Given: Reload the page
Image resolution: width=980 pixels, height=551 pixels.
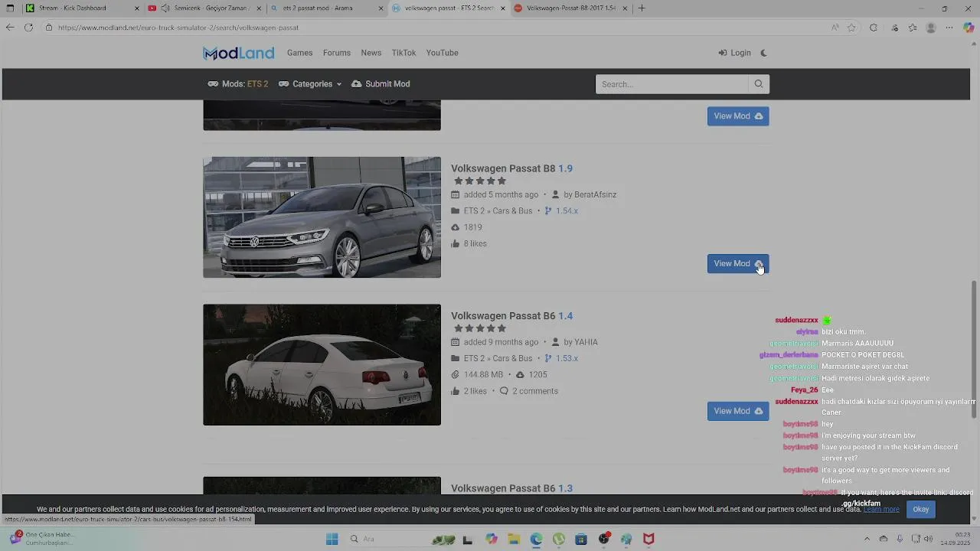Looking at the screenshot, I should click(x=28, y=28).
